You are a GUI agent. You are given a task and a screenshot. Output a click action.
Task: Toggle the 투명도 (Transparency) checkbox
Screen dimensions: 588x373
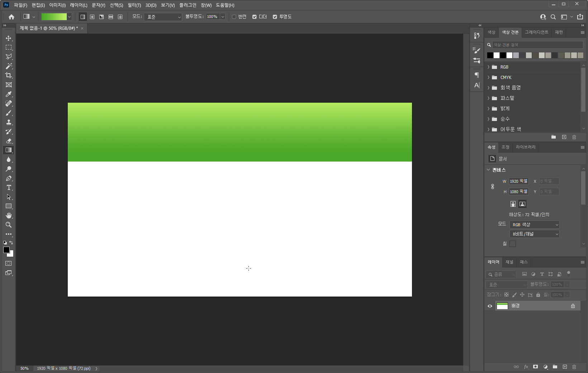275,17
